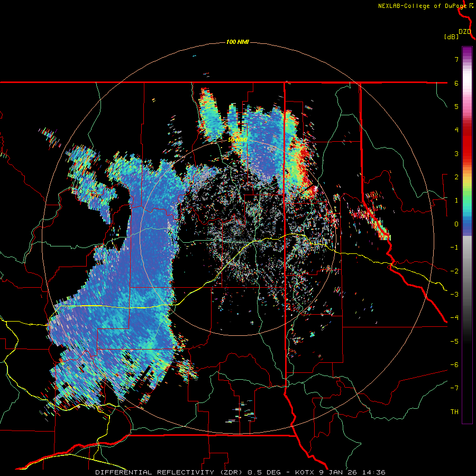Click the TH label on color scale
Screen dimensions: 476x476
pos(454,412)
